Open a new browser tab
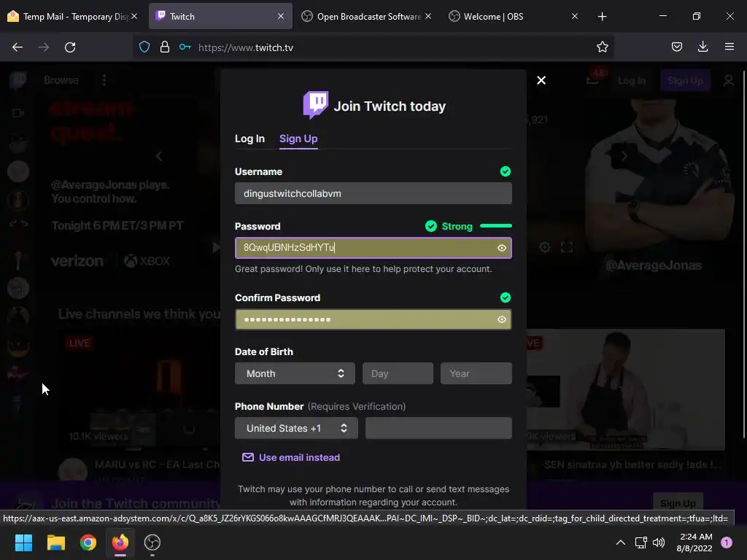The height and width of the screenshot is (560, 747). (x=602, y=16)
